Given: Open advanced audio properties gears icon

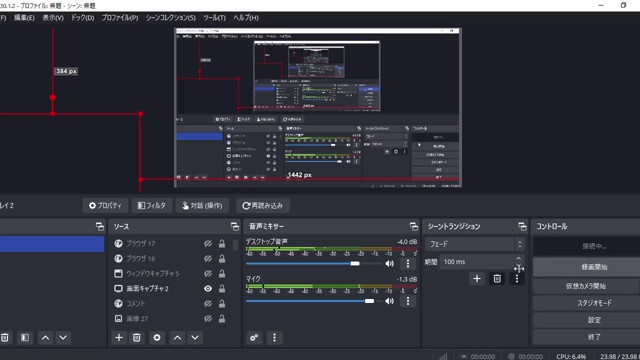Looking at the screenshot, I should point(254,338).
